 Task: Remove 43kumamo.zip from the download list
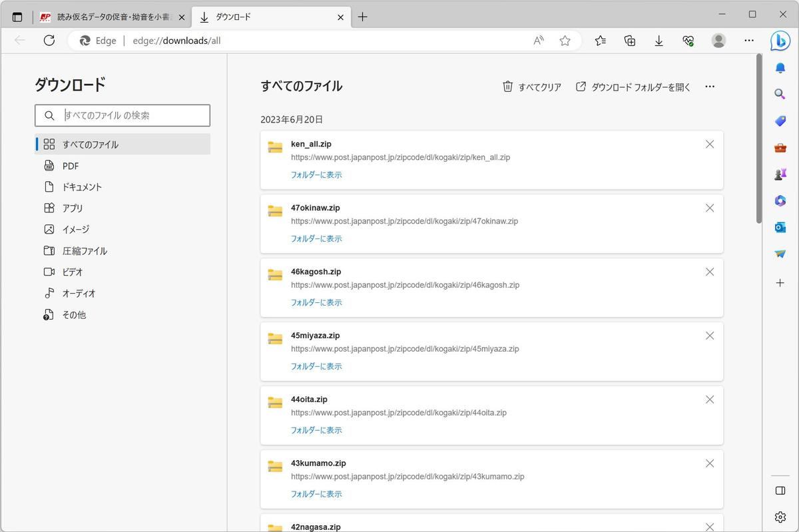710,463
